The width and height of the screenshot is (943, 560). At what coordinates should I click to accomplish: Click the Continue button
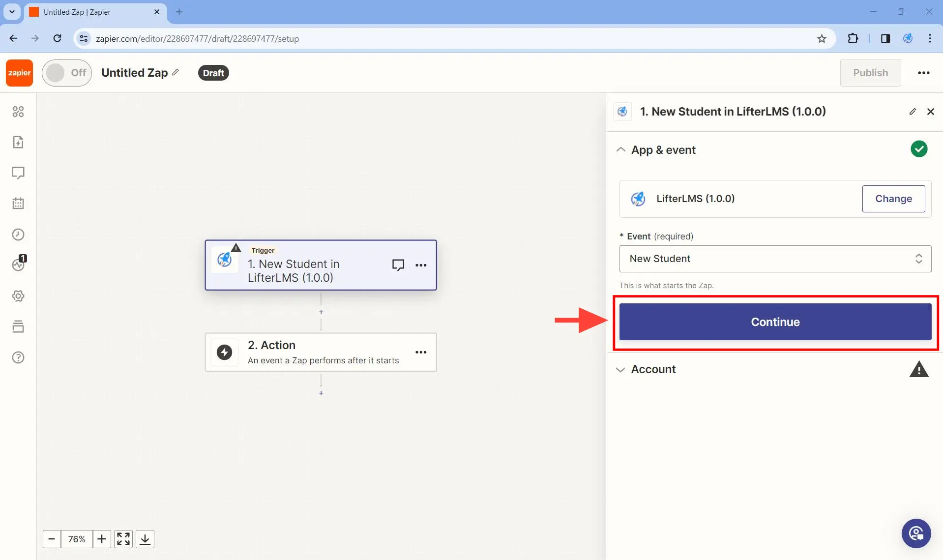click(x=775, y=322)
